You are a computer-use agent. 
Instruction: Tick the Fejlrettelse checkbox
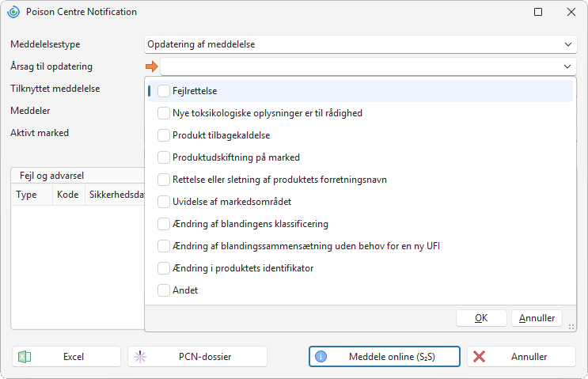164,91
